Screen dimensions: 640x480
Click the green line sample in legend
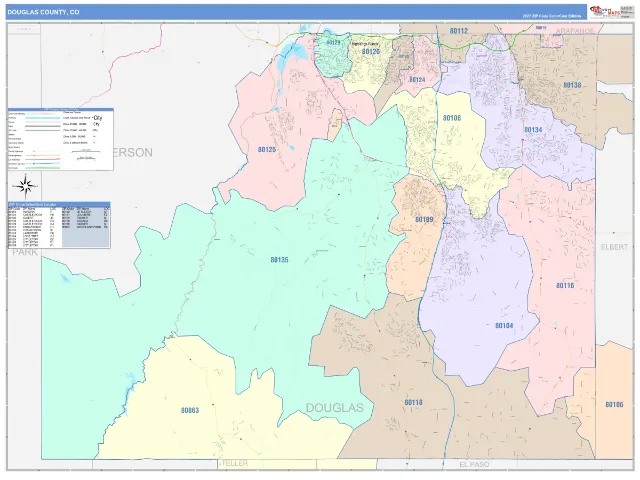(x=42, y=168)
